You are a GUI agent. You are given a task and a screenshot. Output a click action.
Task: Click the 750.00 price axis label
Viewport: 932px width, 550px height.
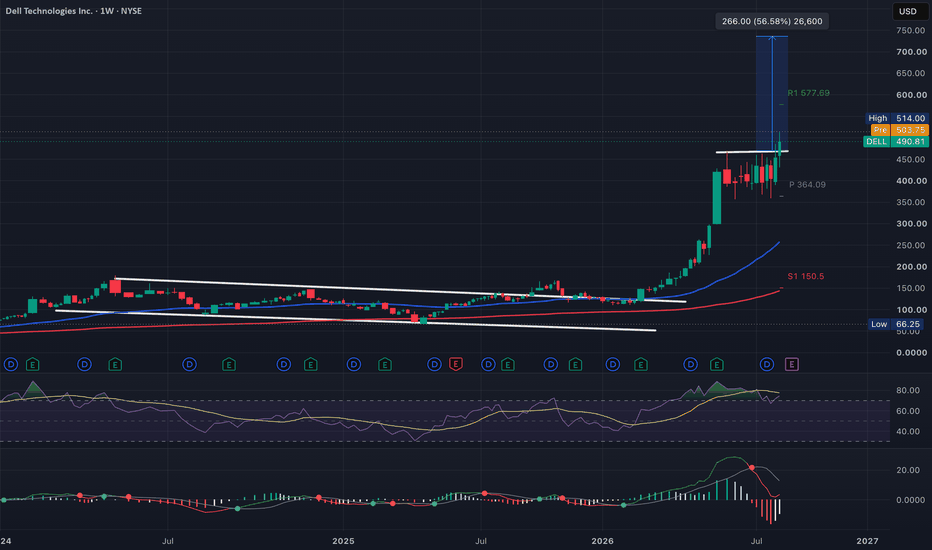tap(911, 31)
